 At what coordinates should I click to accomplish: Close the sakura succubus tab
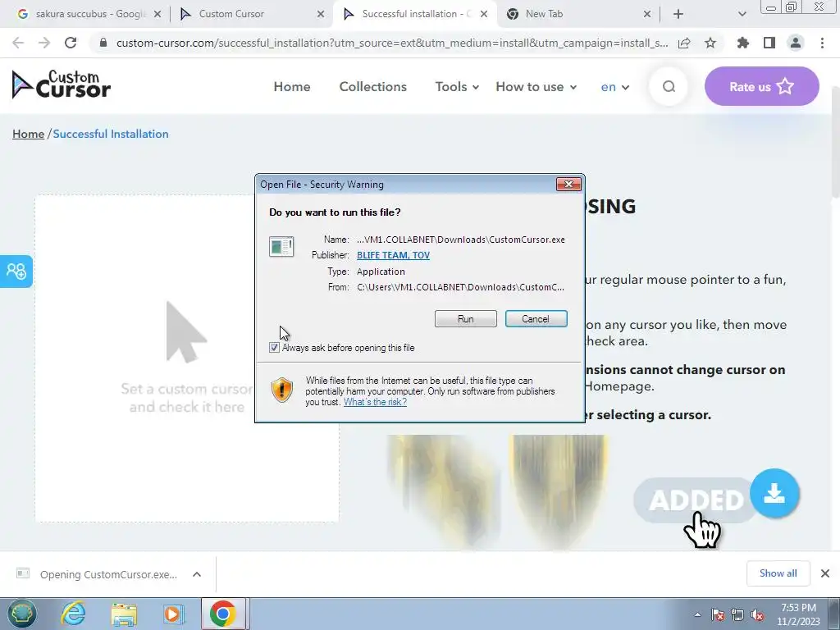click(x=157, y=14)
